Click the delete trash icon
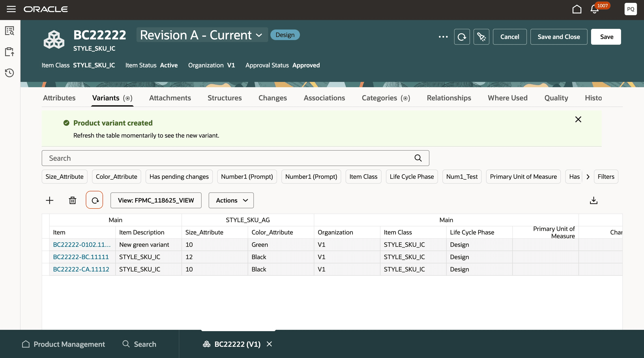 (x=73, y=200)
